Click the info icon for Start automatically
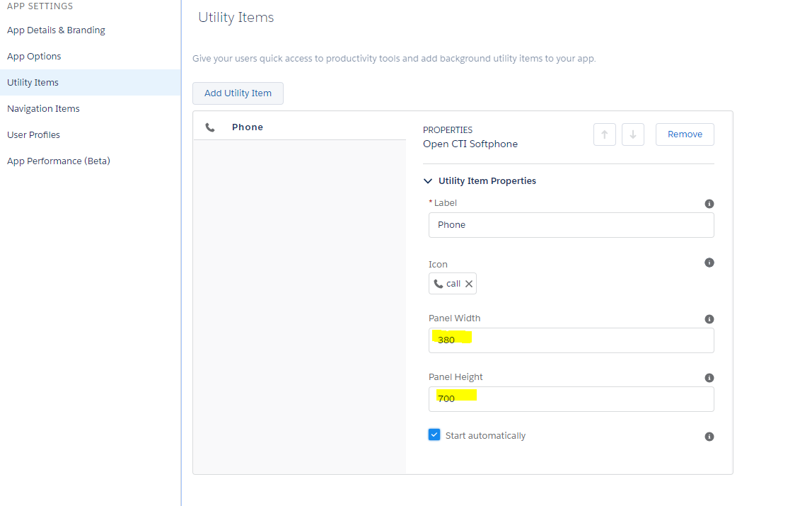 point(709,437)
